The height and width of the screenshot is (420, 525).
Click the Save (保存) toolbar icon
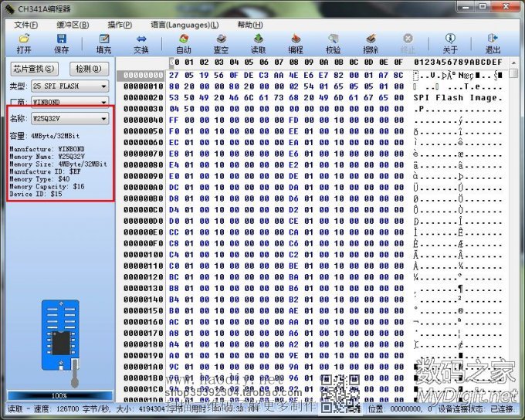pyautogui.click(x=61, y=43)
